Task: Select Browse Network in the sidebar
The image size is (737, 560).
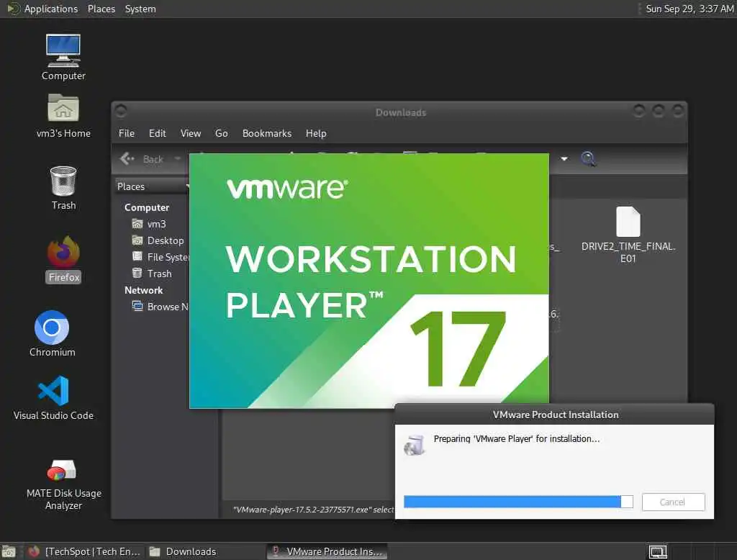Action: 160,307
